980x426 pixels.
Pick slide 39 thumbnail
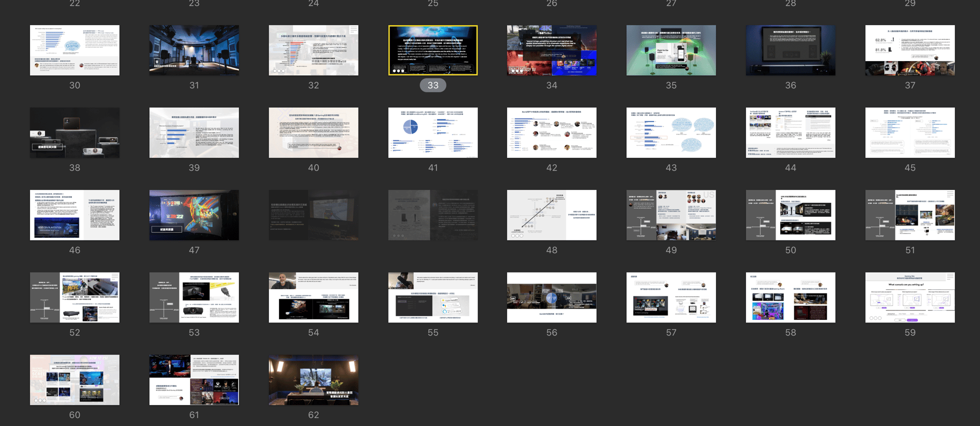click(194, 133)
